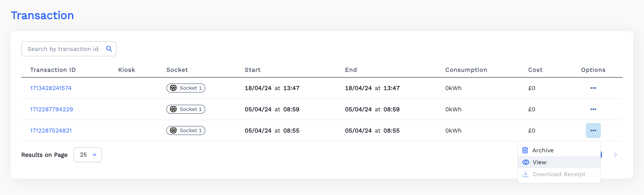
Task: Click the View eye icon
Action: click(x=525, y=162)
